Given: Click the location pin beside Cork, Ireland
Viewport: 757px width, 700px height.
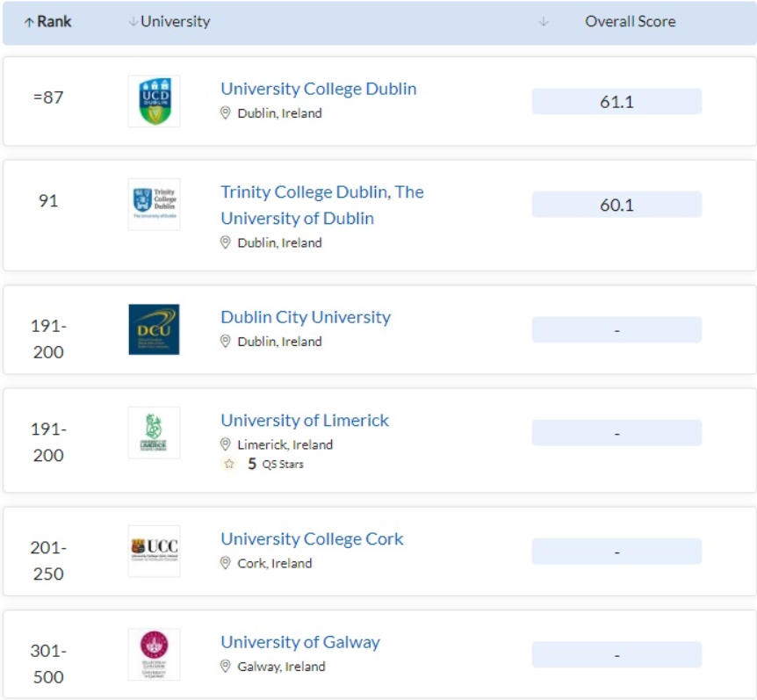Looking at the screenshot, I should tap(225, 563).
